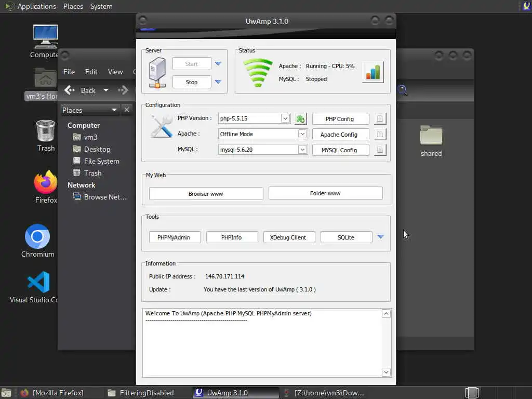The width and height of the screenshot is (532, 399).
Task: Open the View menu in file manager
Action: (115, 72)
